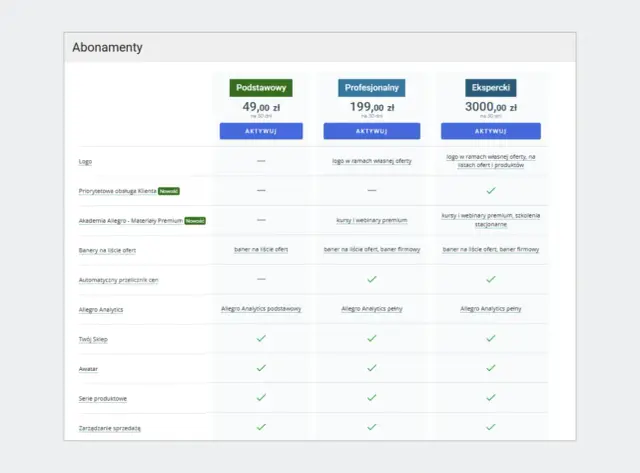This screenshot has height=473, width=640.
Task: Click the 3000,00 zł price
Action: (x=491, y=107)
